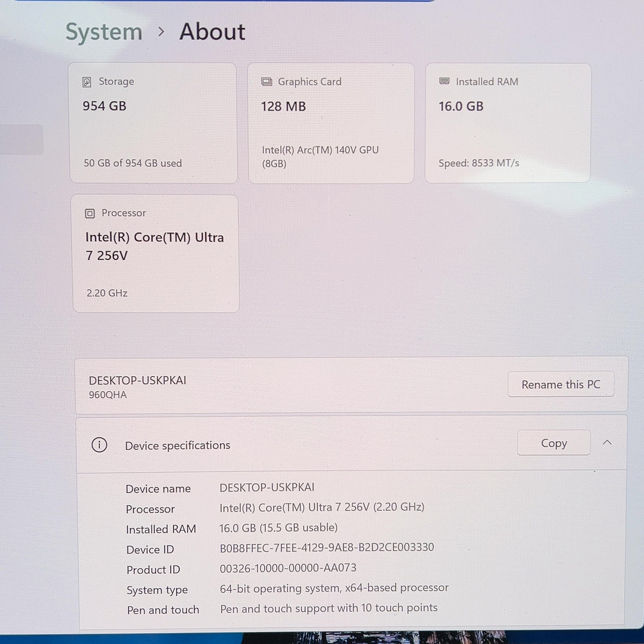The width and height of the screenshot is (644, 644).
Task: Click the Graphics Card icon
Action: [267, 82]
